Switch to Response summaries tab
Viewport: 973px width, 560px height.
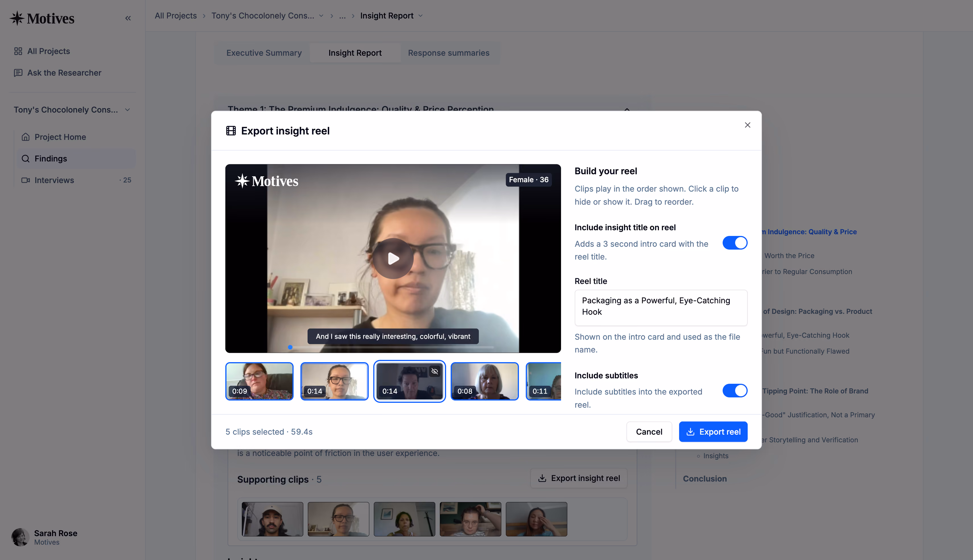[x=448, y=53]
